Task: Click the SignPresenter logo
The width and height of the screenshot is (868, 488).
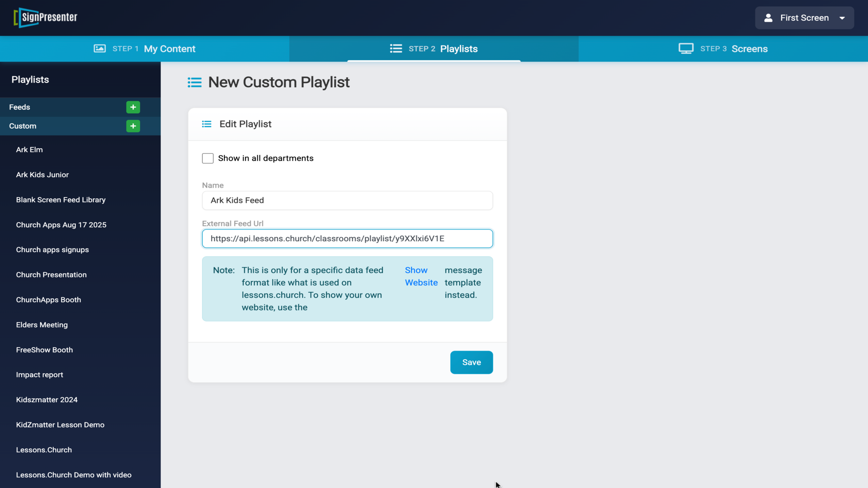Action: 45,18
